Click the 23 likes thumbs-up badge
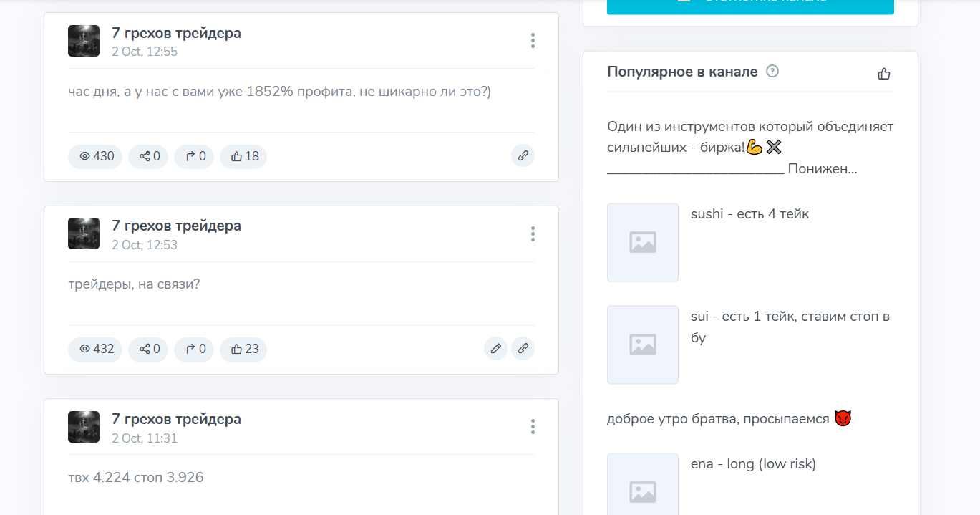The width and height of the screenshot is (980, 515). (243, 350)
